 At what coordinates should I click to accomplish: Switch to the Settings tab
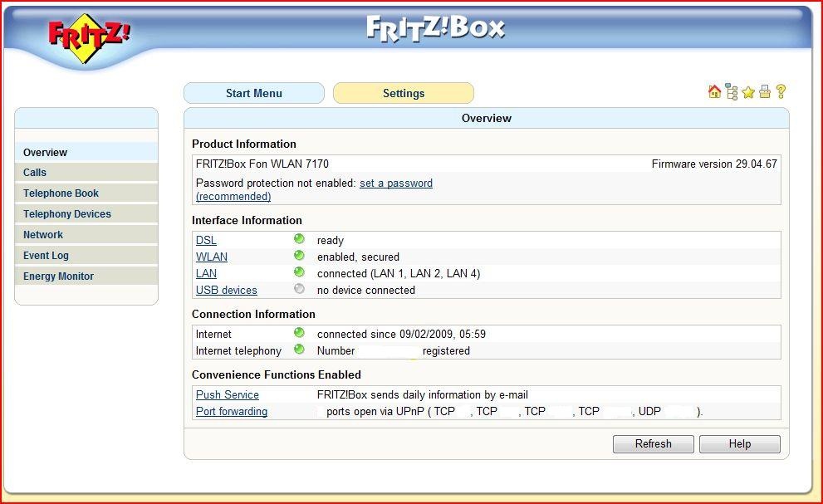pos(404,93)
